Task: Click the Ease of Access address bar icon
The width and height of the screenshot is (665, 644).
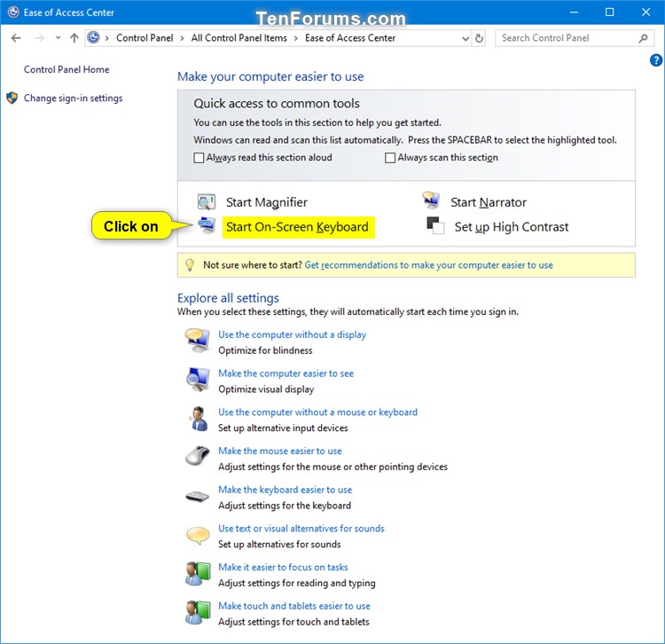Action: (x=93, y=38)
